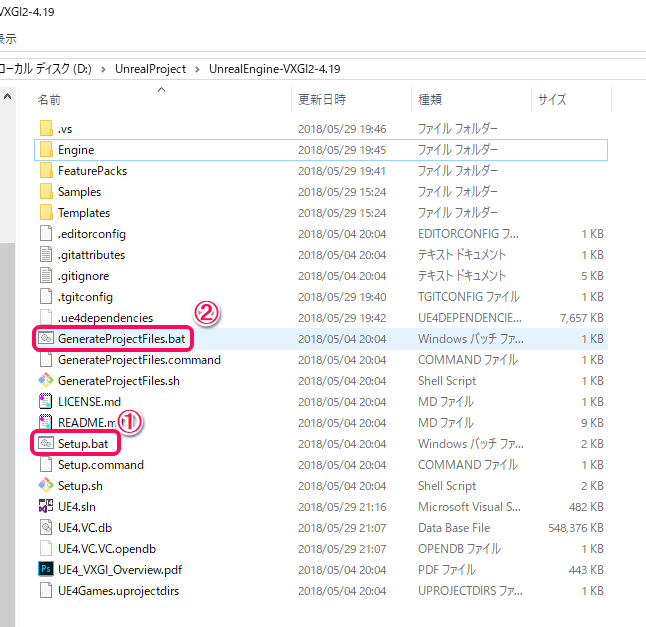
Task: Click the EDITORCONFIG type cell
Action: coord(468,234)
